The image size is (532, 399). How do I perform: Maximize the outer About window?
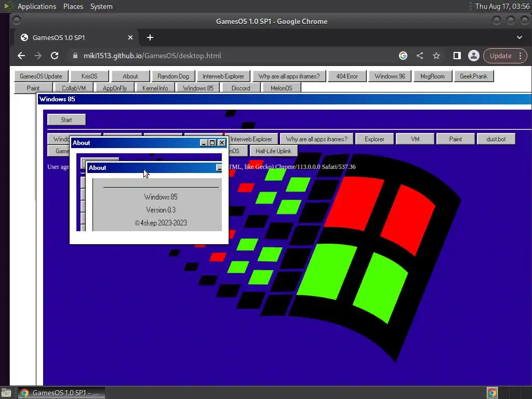pyautogui.click(x=212, y=143)
